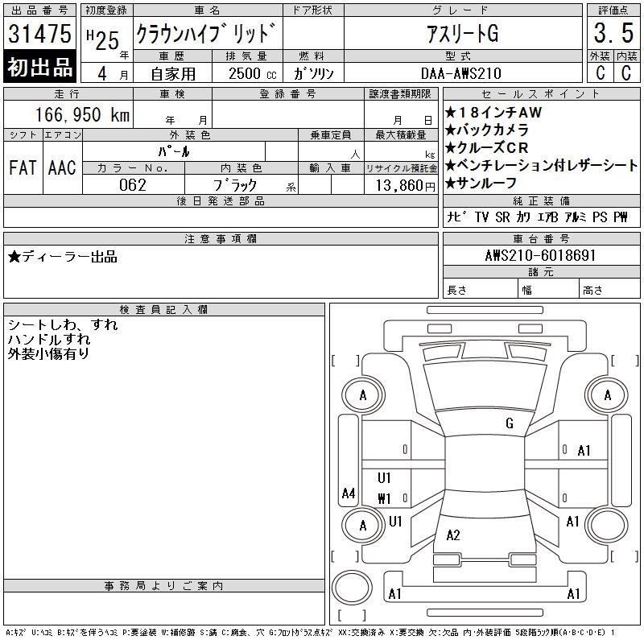Select the PS equipment code
This screenshot has width=644, height=644.
(x=600, y=217)
